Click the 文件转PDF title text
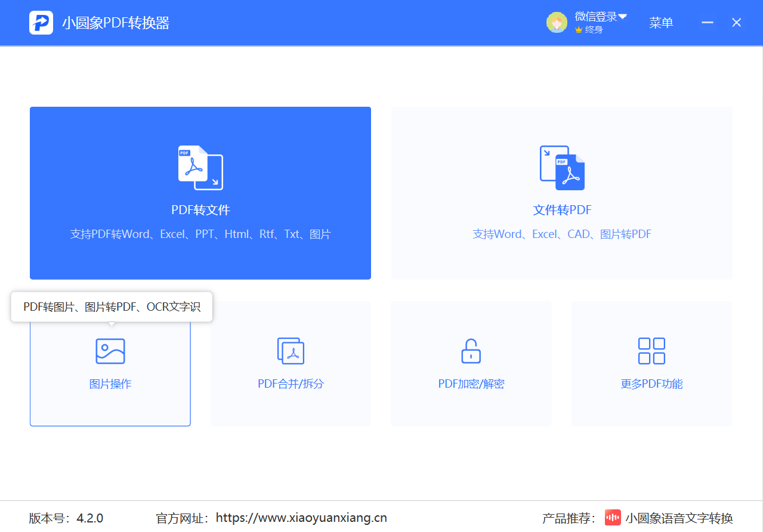 (x=562, y=210)
